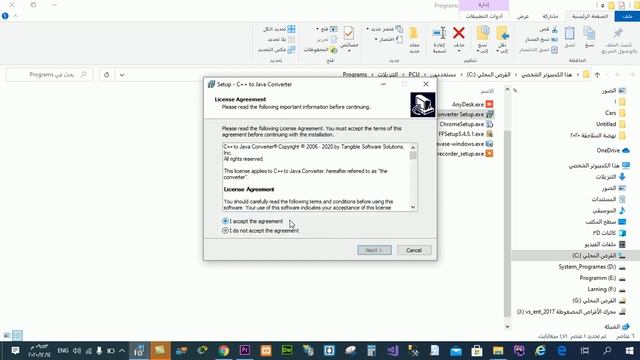Click the file list scrollbar down arrow
Screen dimensions: 640x360
tap(507, 326)
